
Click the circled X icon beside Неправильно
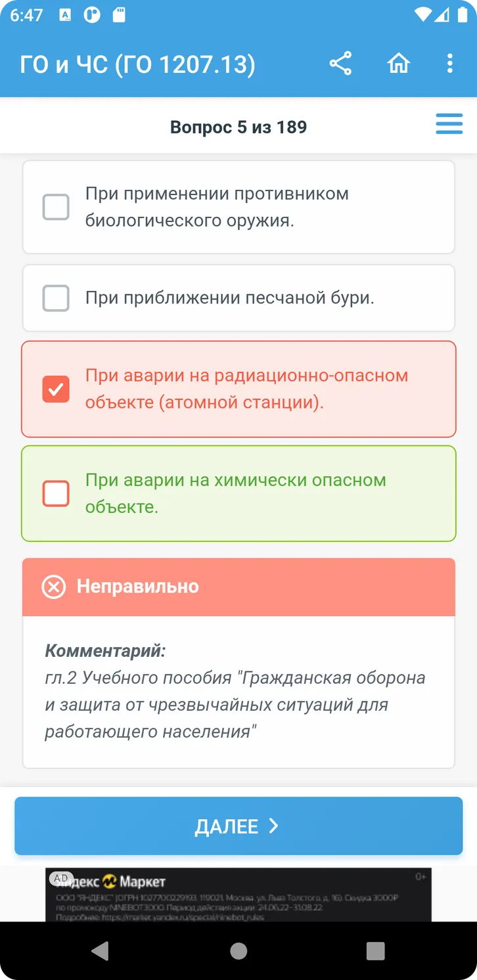(x=54, y=587)
